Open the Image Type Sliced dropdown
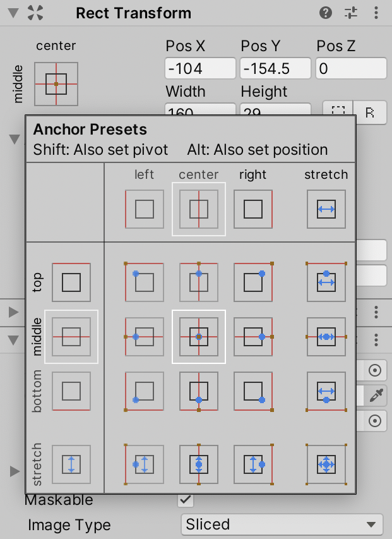Image resolution: width=392 pixels, height=539 pixels. point(281,524)
